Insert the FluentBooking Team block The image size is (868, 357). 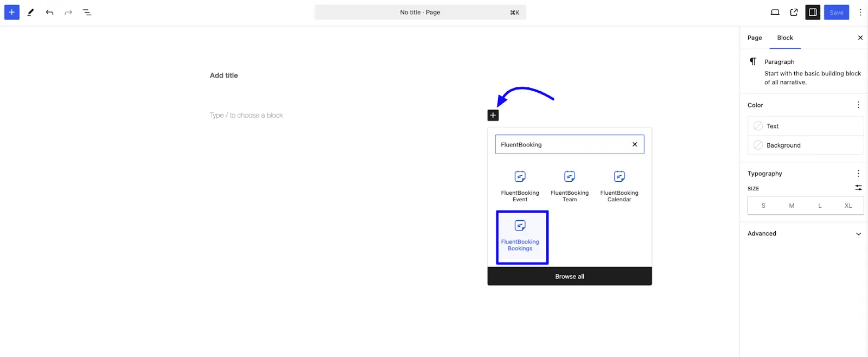click(x=570, y=186)
